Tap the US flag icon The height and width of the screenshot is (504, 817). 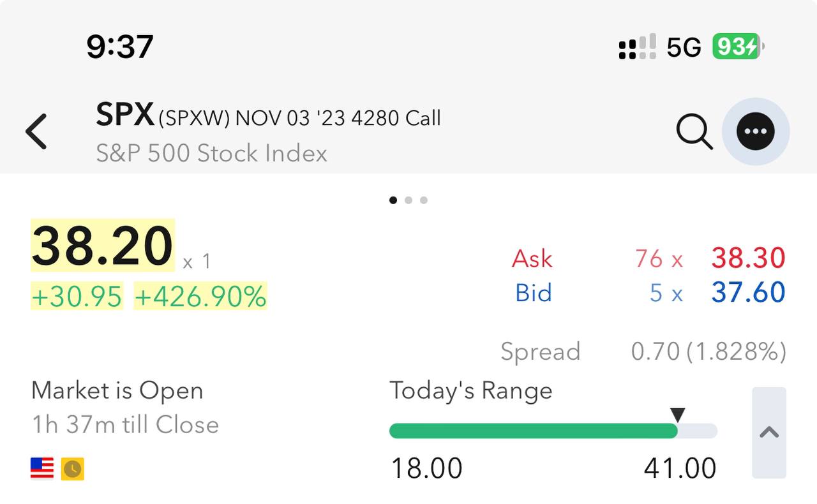coord(42,468)
